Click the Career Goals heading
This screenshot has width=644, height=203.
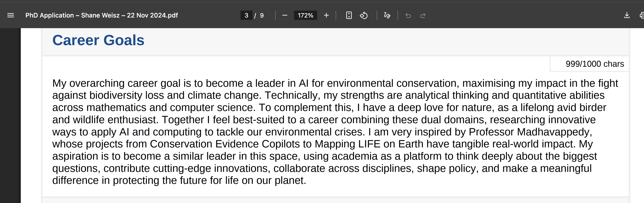tap(98, 40)
